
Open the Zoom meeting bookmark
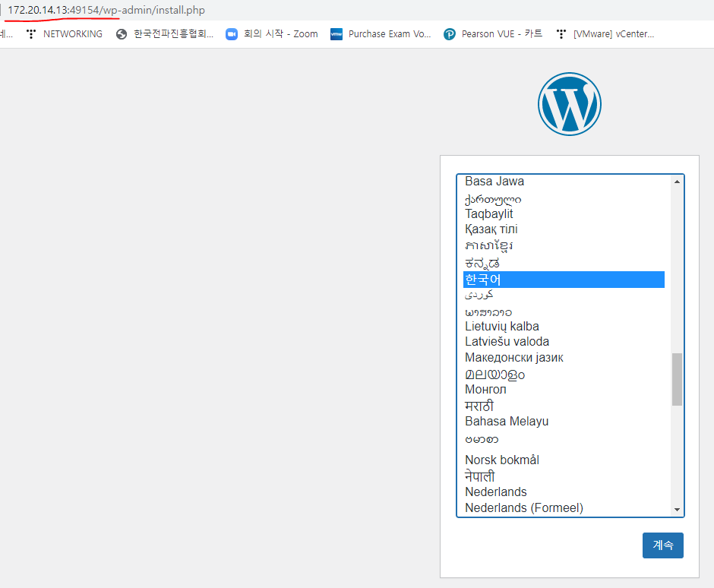(271, 34)
